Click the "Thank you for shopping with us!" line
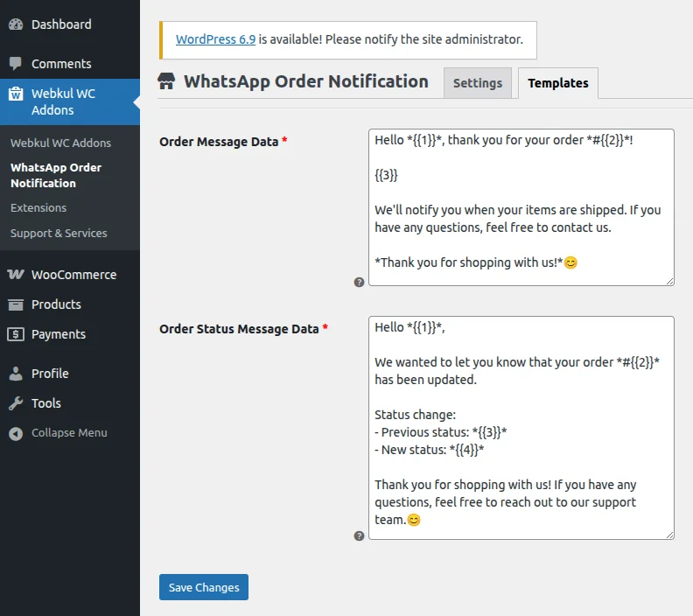The image size is (693, 616). click(476, 262)
